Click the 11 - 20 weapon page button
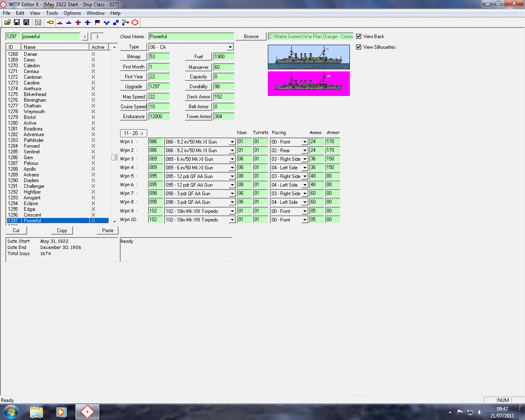Image resolution: width=525 pixels, height=420 pixels. [134, 133]
